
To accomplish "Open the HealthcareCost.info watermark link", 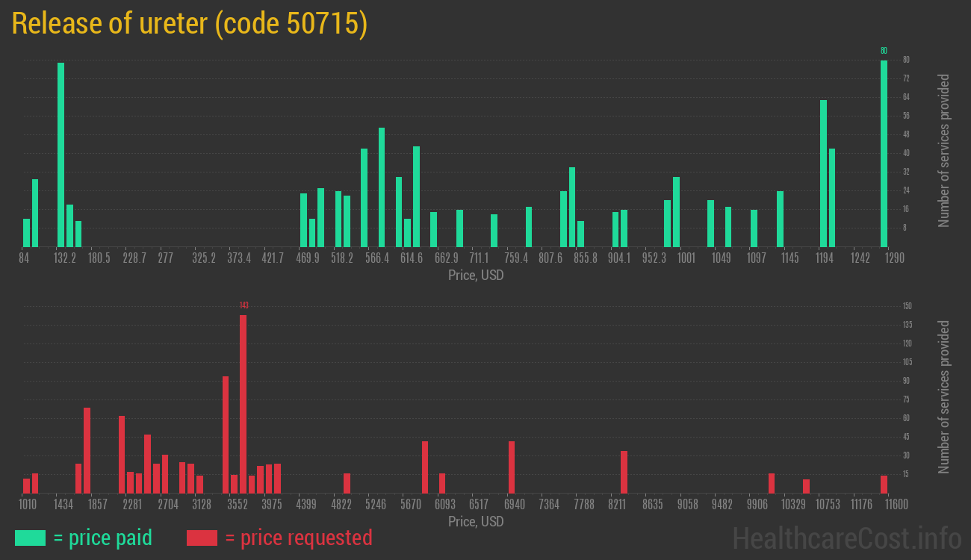I will (846, 538).
